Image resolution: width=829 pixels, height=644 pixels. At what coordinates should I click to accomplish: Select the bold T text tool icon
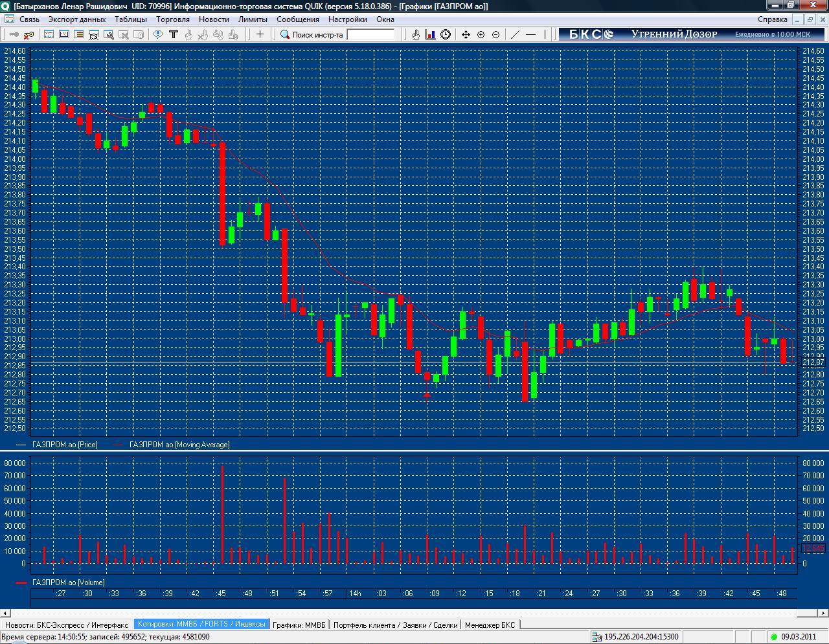(x=173, y=34)
